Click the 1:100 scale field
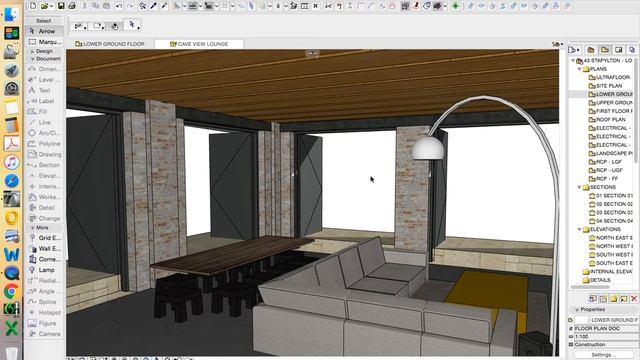The width and height of the screenshot is (640, 360). (x=606, y=337)
